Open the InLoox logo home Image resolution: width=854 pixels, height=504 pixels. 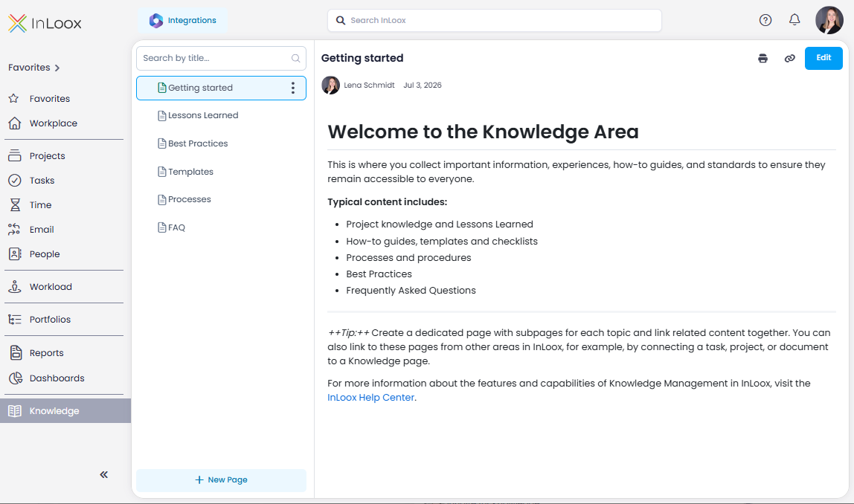tap(45, 23)
